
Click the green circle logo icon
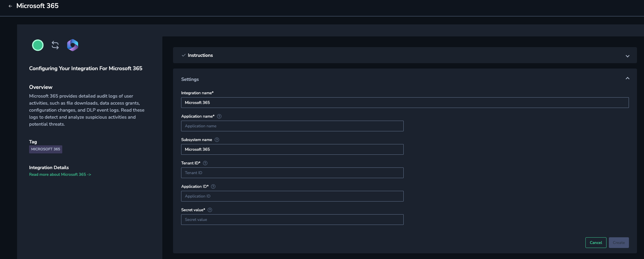pyautogui.click(x=38, y=45)
